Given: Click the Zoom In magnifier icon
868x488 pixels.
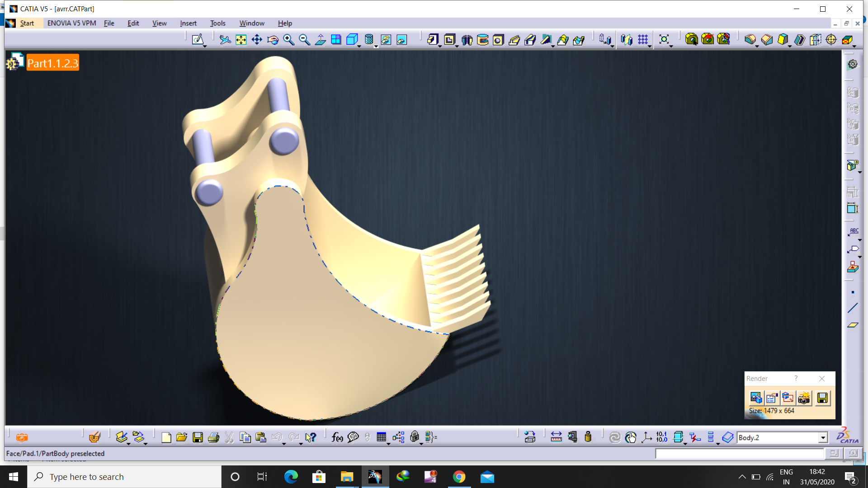Looking at the screenshot, I should pyautogui.click(x=288, y=40).
